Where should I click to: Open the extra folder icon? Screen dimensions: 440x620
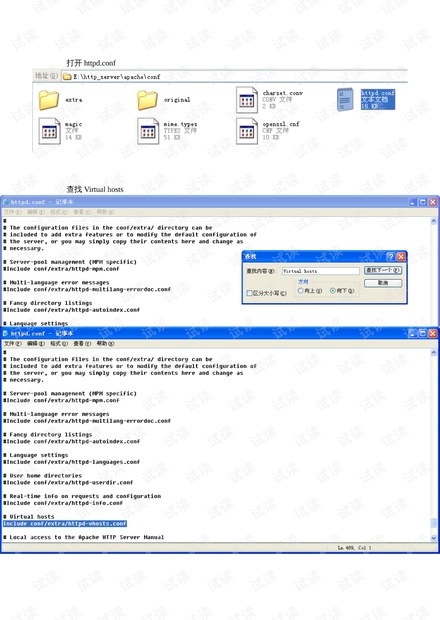tap(49, 100)
